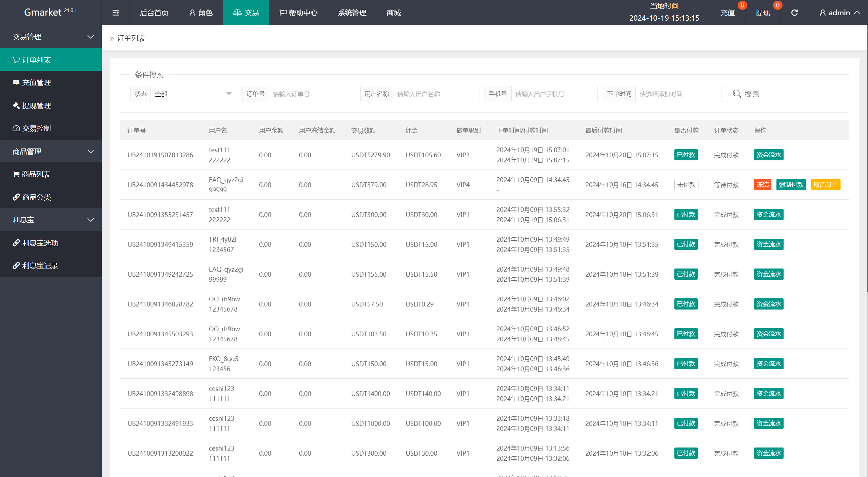Image resolution: width=868 pixels, height=477 pixels.
Task: Open 利息宝记录 sidebar item
Action: coord(40,265)
